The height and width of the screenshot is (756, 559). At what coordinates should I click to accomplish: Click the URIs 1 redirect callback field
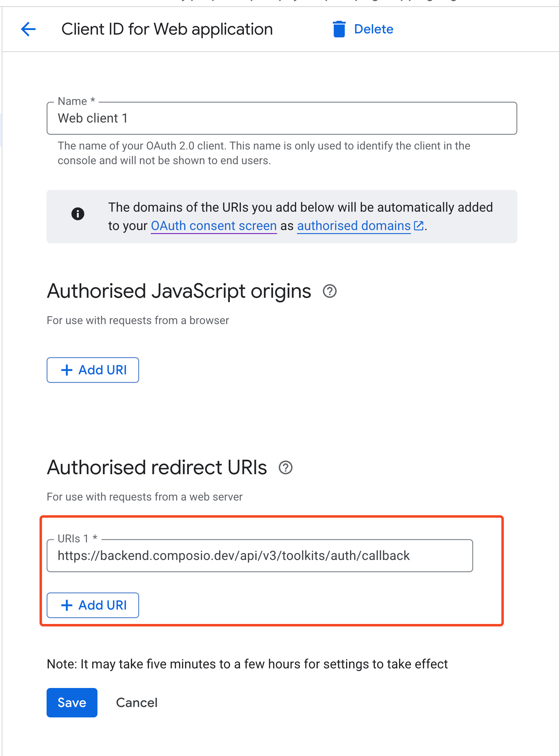click(260, 555)
